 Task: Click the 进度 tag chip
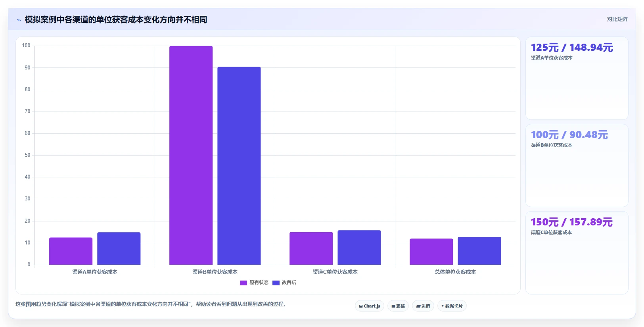[x=423, y=306]
